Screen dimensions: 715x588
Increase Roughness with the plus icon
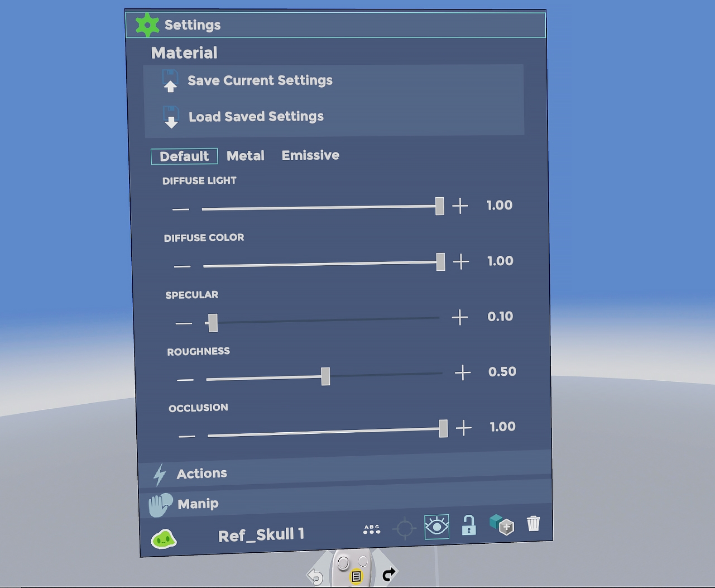(x=463, y=372)
